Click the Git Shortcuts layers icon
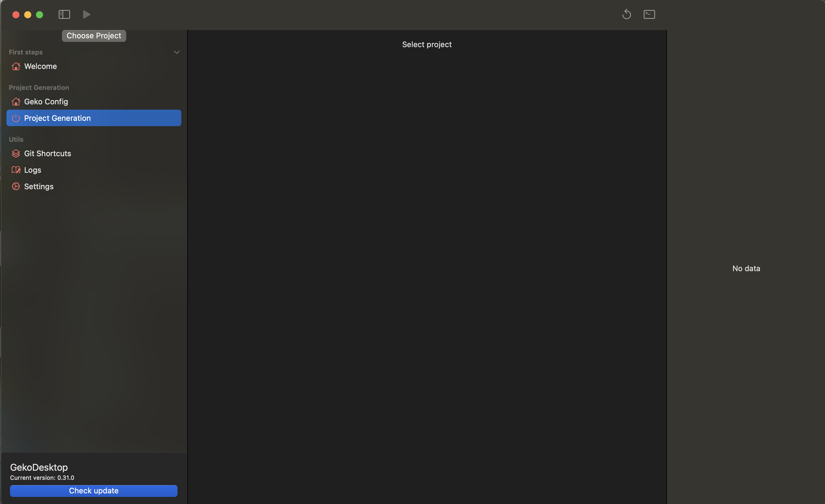Viewport: 825px width, 504px height. pos(16,153)
